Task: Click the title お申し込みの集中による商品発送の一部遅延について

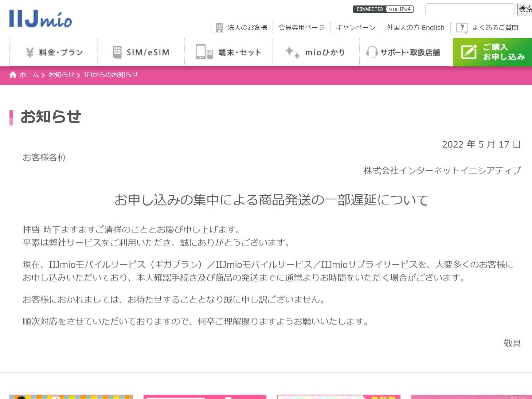Action: (x=271, y=200)
